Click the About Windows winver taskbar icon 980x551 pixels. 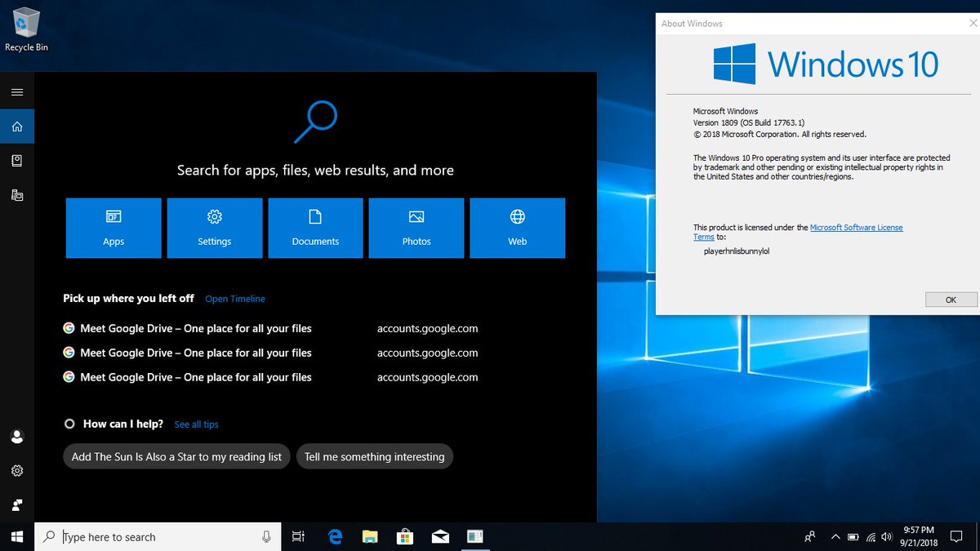click(475, 536)
